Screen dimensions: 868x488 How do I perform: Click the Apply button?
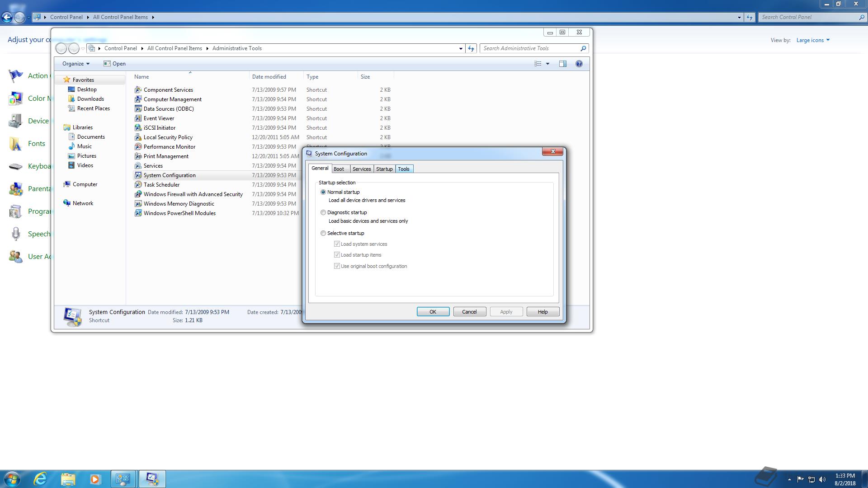click(x=506, y=312)
